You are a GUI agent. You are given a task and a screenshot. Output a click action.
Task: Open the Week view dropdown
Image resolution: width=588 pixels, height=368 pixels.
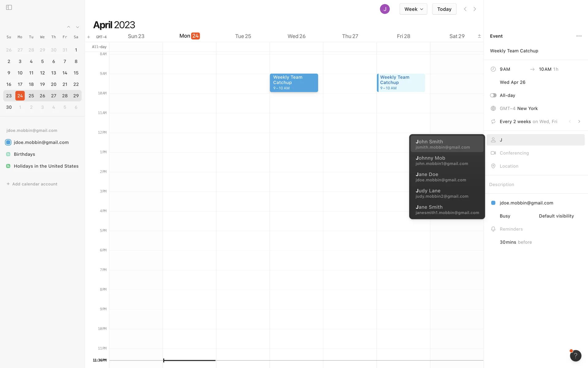[x=413, y=9]
